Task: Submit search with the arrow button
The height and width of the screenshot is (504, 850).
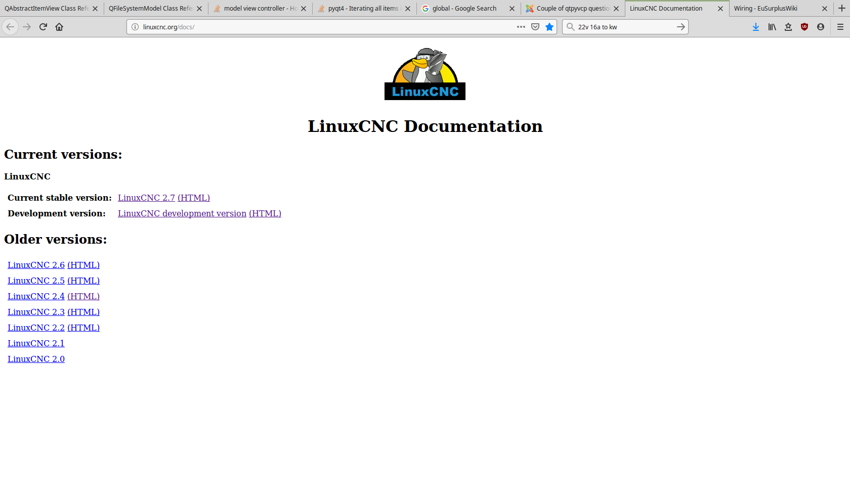Action: coord(681,27)
